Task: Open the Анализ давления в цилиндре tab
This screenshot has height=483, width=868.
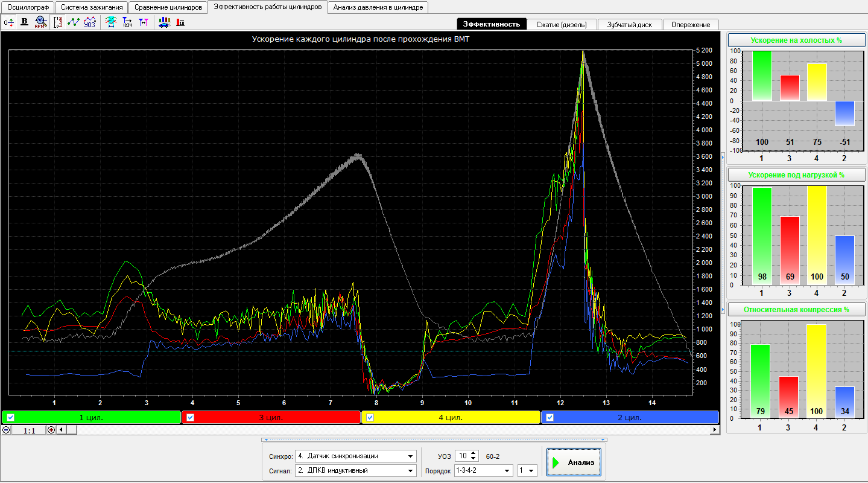Action: 378,7
